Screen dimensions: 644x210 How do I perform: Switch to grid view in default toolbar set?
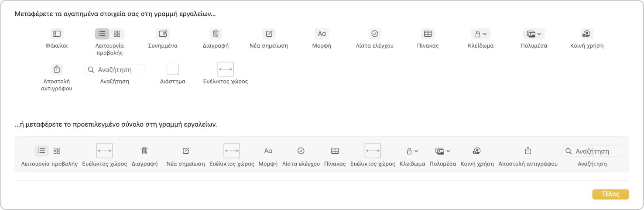tap(57, 151)
